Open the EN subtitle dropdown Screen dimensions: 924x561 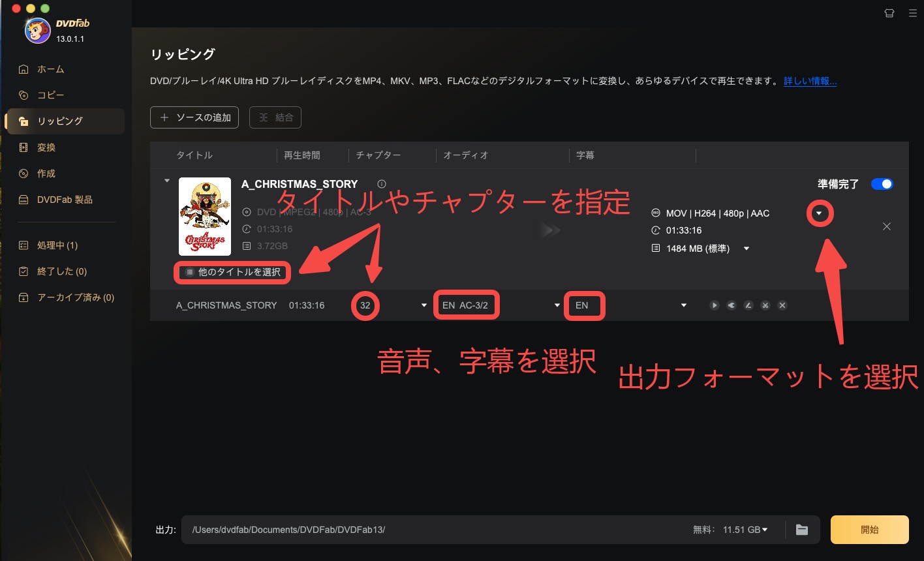[684, 305]
